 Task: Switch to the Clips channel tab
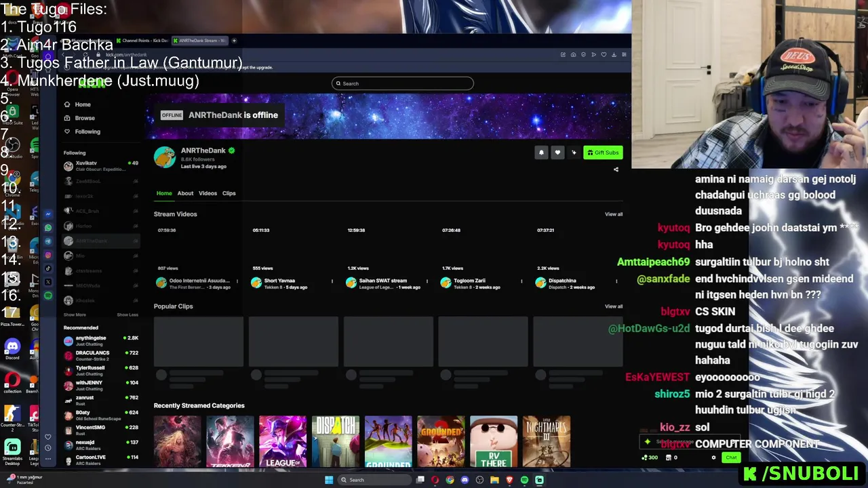point(229,193)
